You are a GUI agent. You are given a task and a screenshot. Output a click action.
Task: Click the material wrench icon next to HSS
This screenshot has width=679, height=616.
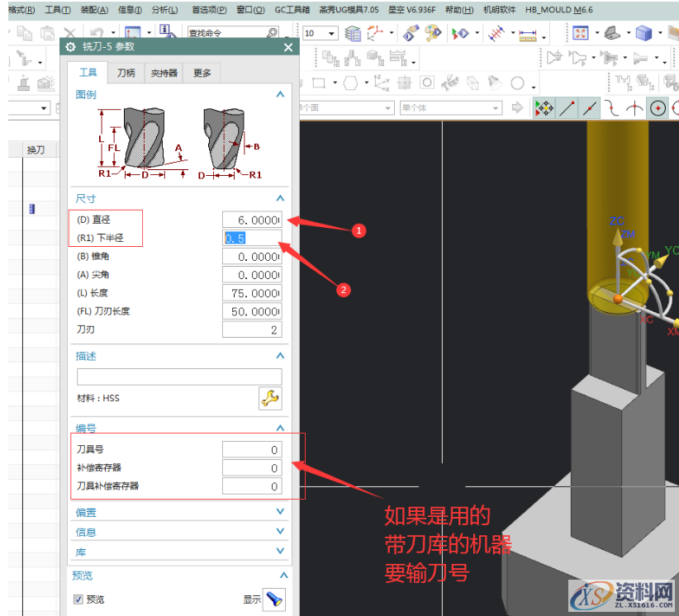[x=270, y=399]
